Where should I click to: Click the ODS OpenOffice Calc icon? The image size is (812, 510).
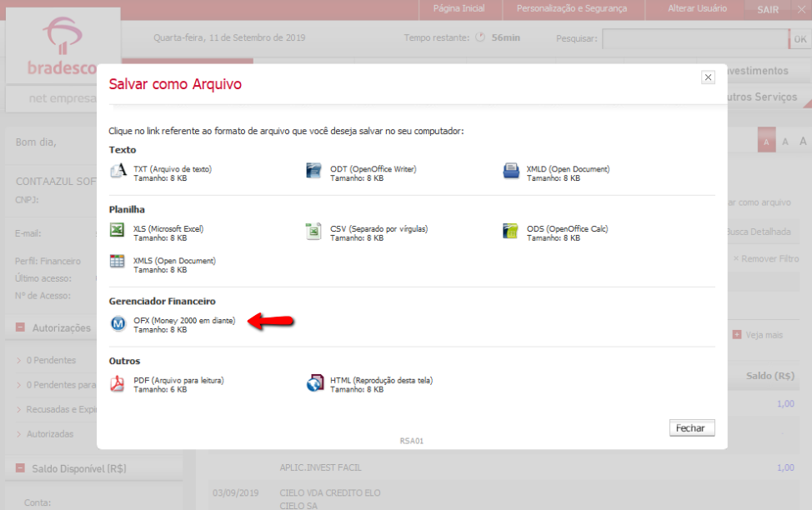coord(510,231)
